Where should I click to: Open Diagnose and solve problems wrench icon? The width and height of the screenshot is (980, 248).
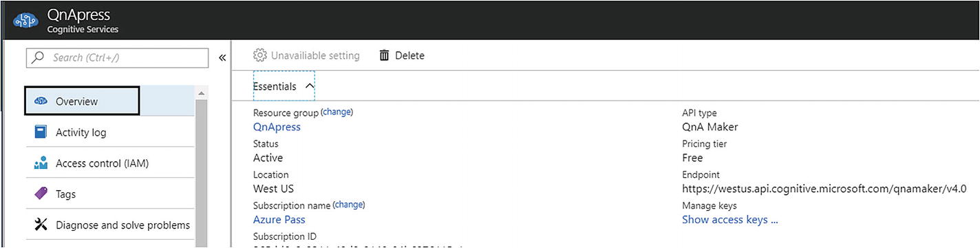[x=41, y=225]
